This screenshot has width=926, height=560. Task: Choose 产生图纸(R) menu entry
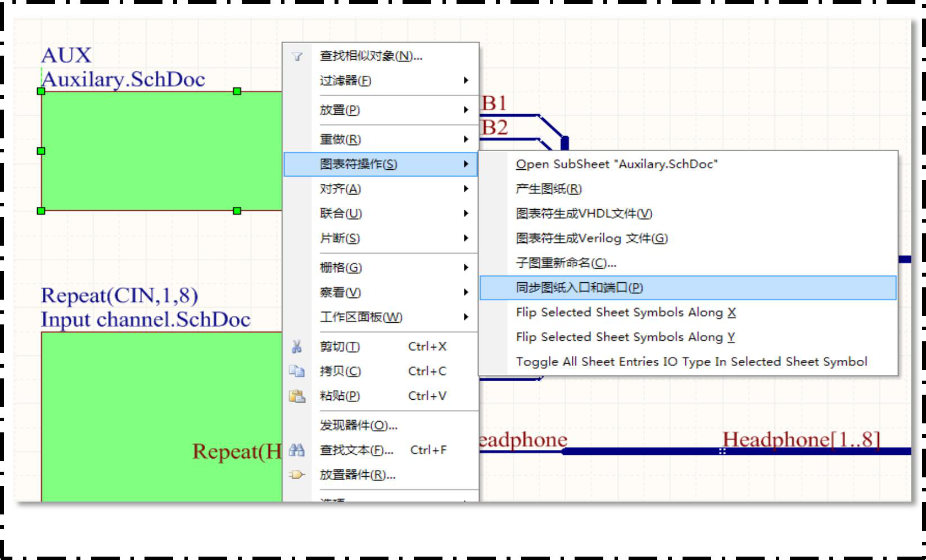[549, 189]
